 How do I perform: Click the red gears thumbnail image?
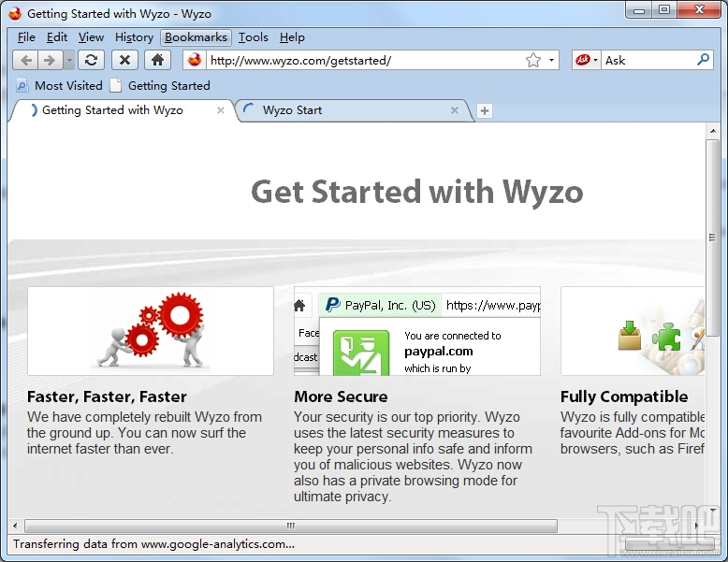[x=151, y=331]
